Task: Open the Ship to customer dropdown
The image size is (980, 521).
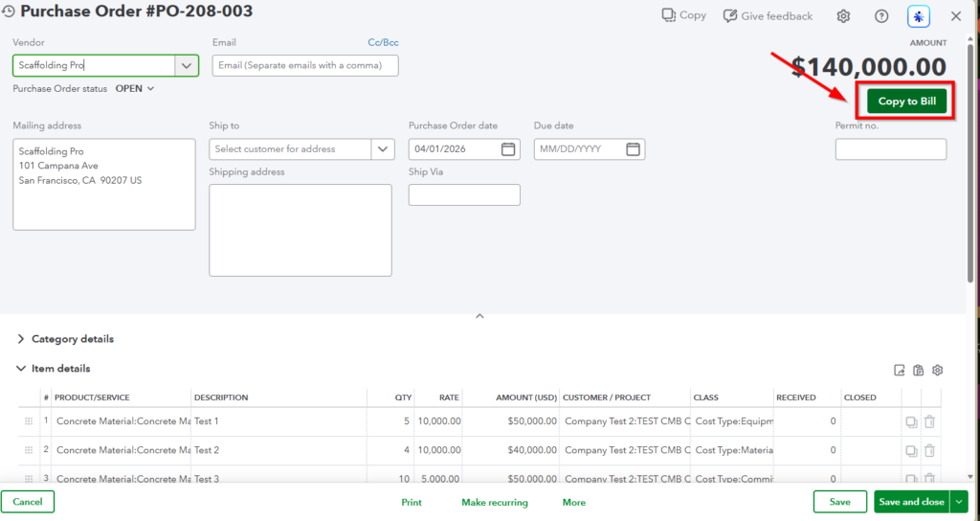Action: pos(383,149)
